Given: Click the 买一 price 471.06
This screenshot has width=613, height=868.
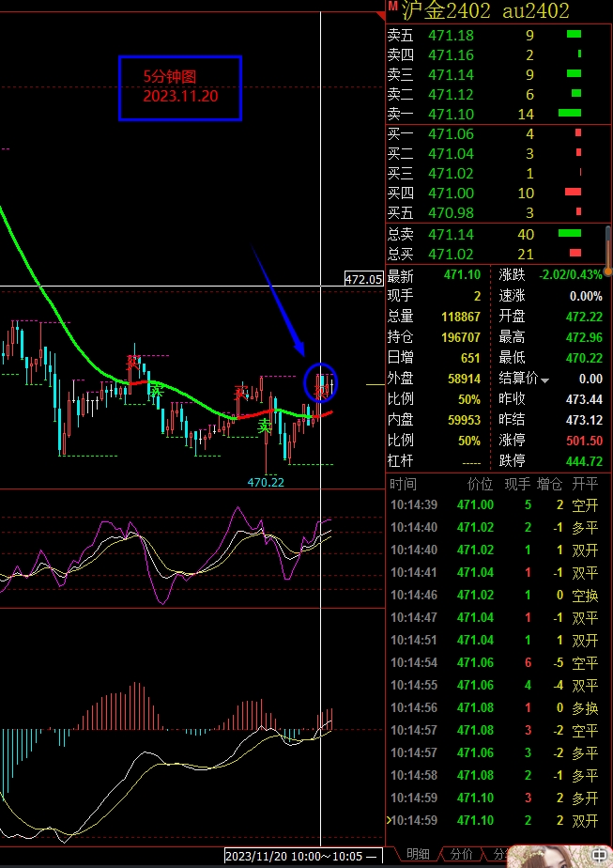Looking at the screenshot, I should [x=451, y=134].
